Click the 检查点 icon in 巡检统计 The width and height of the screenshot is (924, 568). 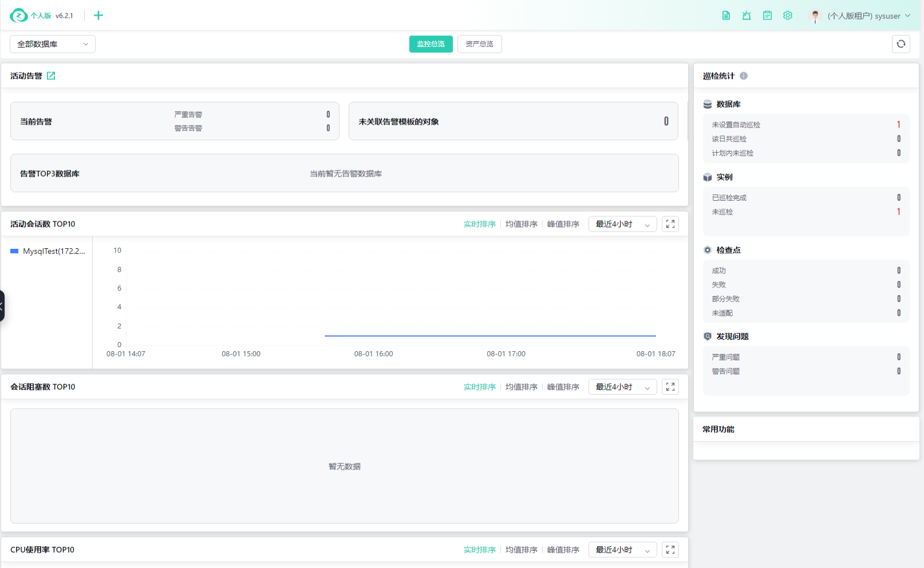[x=708, y=250]
